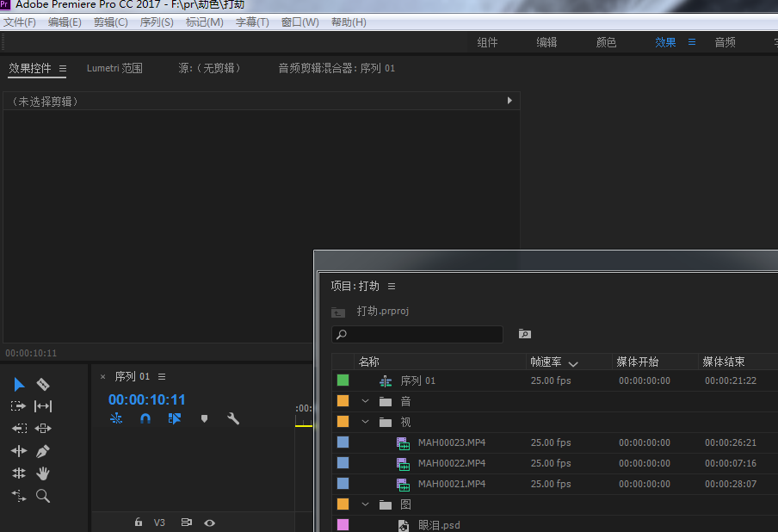Open the 文件(F) menu

(x=20, y=22)
